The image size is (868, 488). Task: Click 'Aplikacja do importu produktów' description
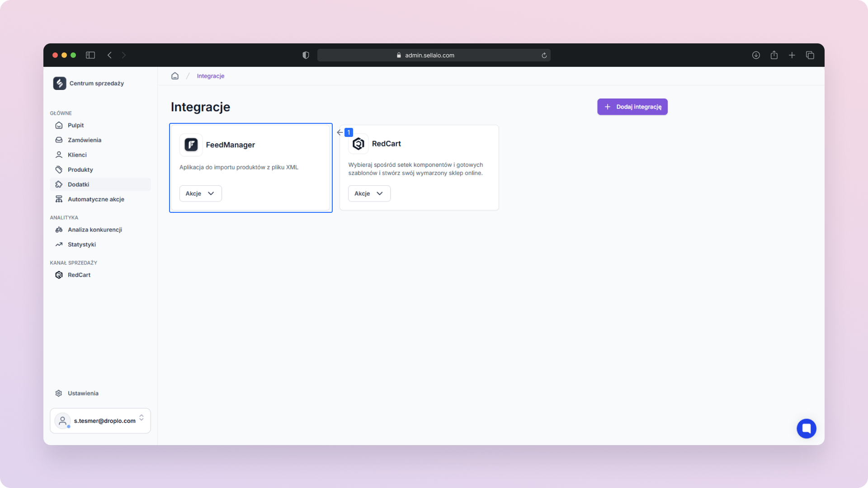point(239,167)
